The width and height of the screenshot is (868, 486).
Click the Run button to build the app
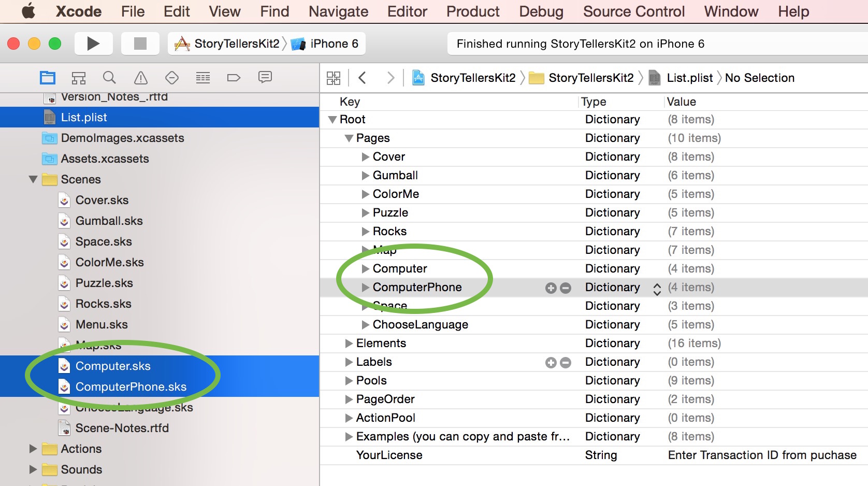click(93, 44)
